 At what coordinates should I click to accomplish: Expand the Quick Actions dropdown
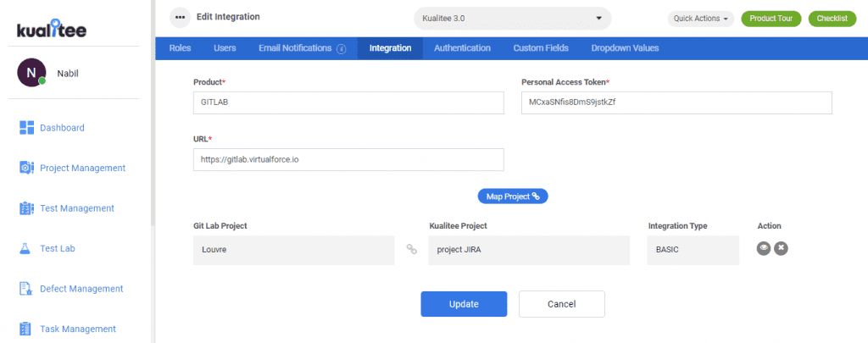point(701,19)
